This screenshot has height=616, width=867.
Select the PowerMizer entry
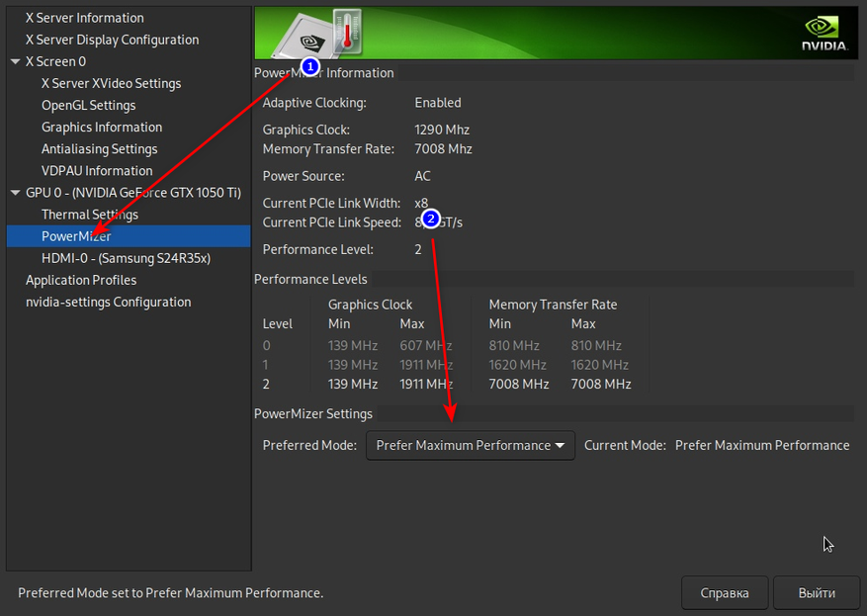pyautogui.click(x=76, y=236)
